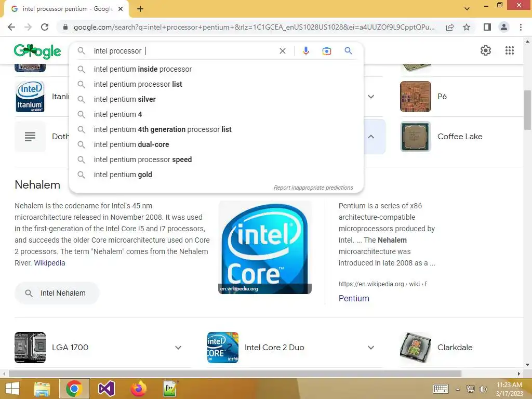Click the Itanium logo thumbnail
This screenshot has height=399, width=532.
(x=30, y=97)
